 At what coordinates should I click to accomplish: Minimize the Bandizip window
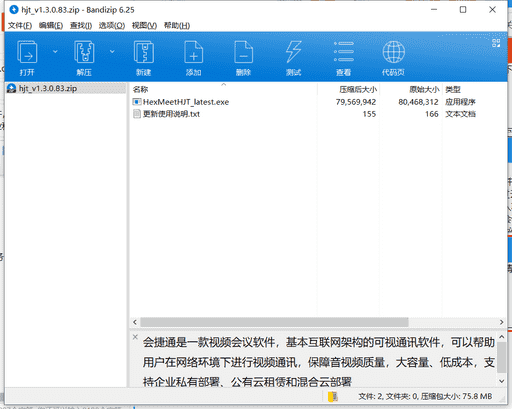[x=434, y=10]
